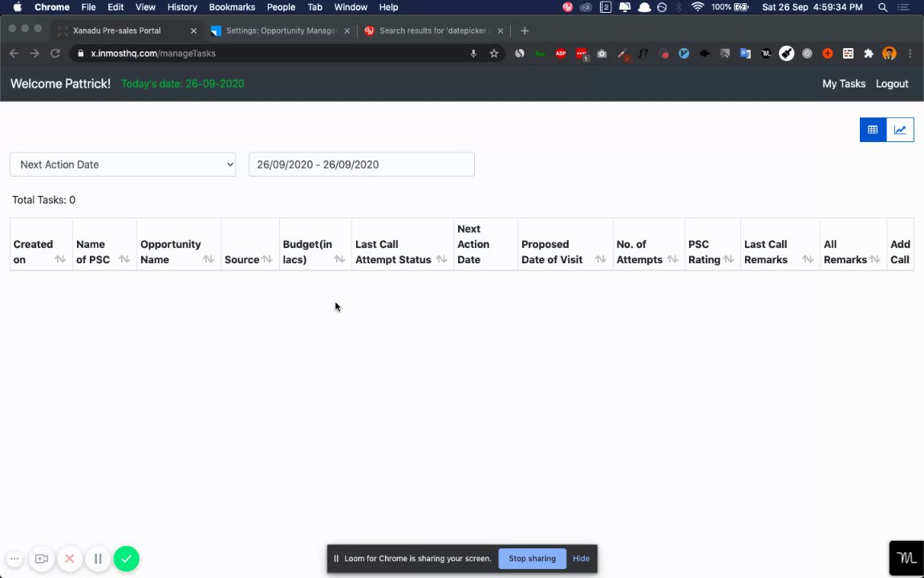Open the View menu
The width and height of the screenshot is (924, 578).
click(x=145, y=7)
